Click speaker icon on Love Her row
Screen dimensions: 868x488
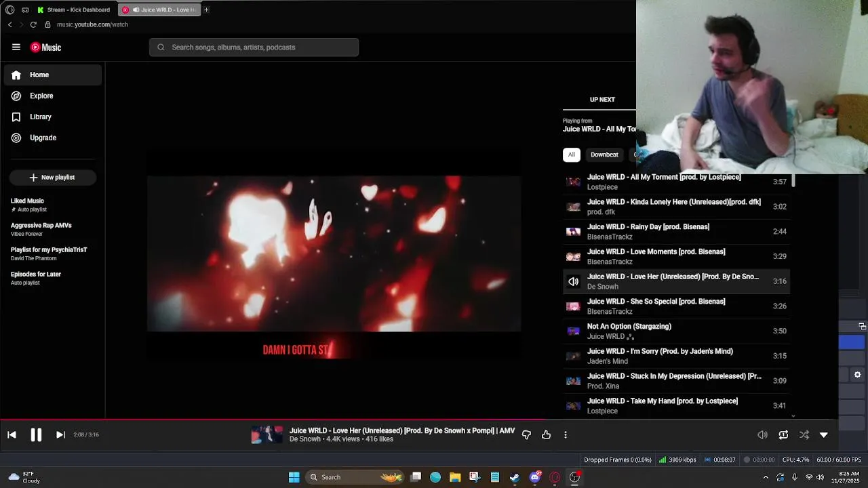(x=574, y=281)
